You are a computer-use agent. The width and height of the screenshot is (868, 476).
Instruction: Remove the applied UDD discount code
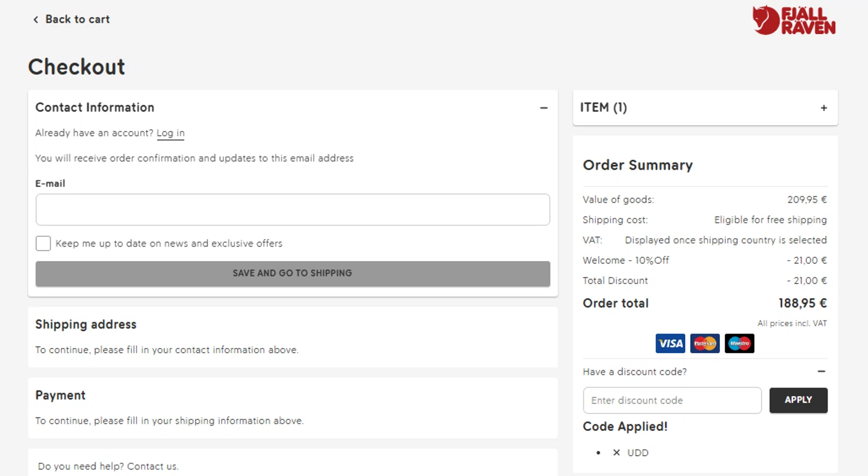tap(616, 453)
